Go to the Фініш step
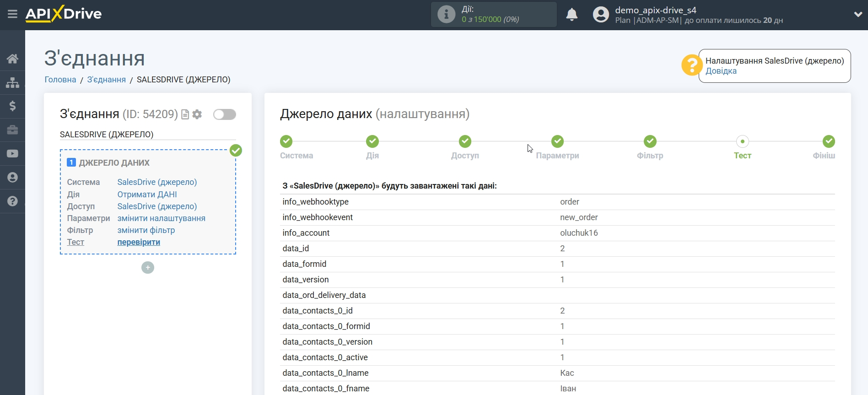 829,141
